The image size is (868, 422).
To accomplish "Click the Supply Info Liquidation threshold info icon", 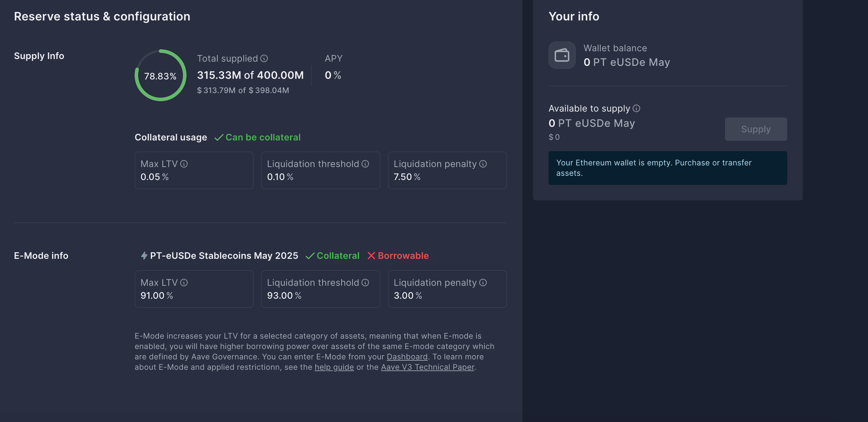I will pos(365,164).
